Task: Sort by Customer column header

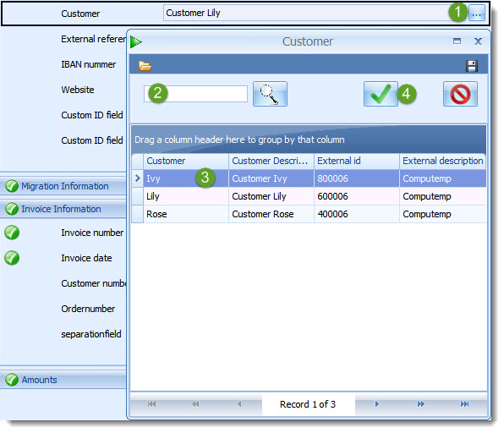Action: (186, 161)
